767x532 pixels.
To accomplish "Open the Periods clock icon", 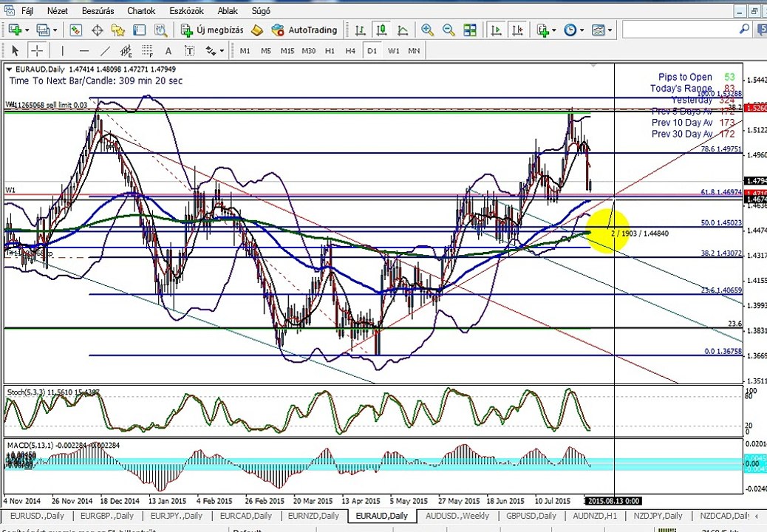I will coord(570,30).
